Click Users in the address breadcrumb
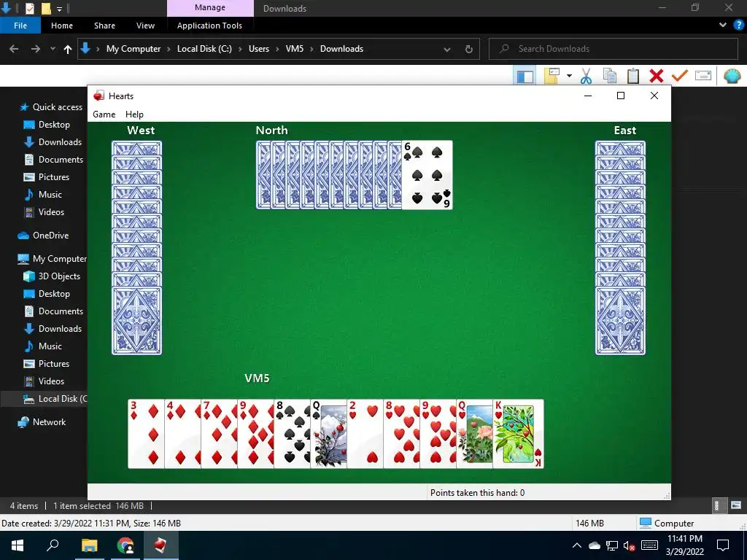Viewport: 747px width, 560px height. coord(259,49)
